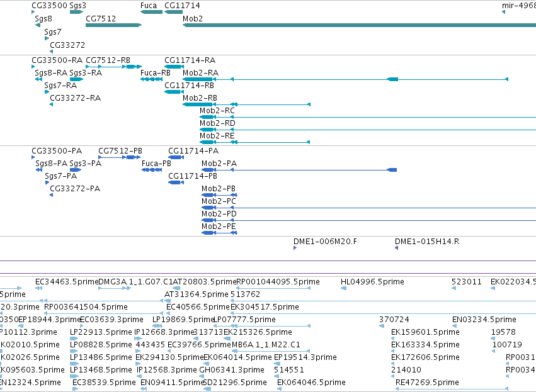Select the Mob2-RE transcript label

point(217,136)
